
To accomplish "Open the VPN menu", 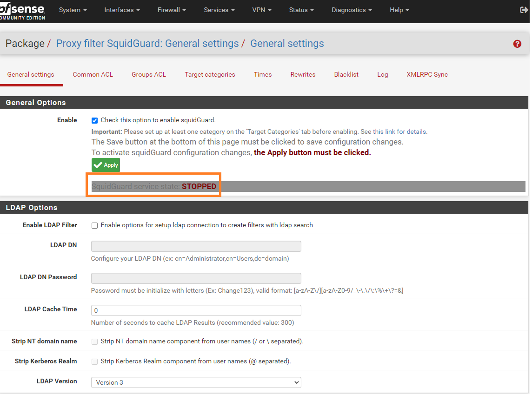I will click(262, 10).
